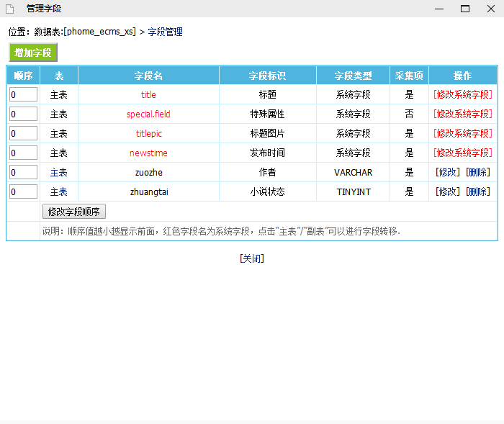Select the order input for zhuangtai row
The width and height of the screenshot is (504, 424).
coord(23,191)
